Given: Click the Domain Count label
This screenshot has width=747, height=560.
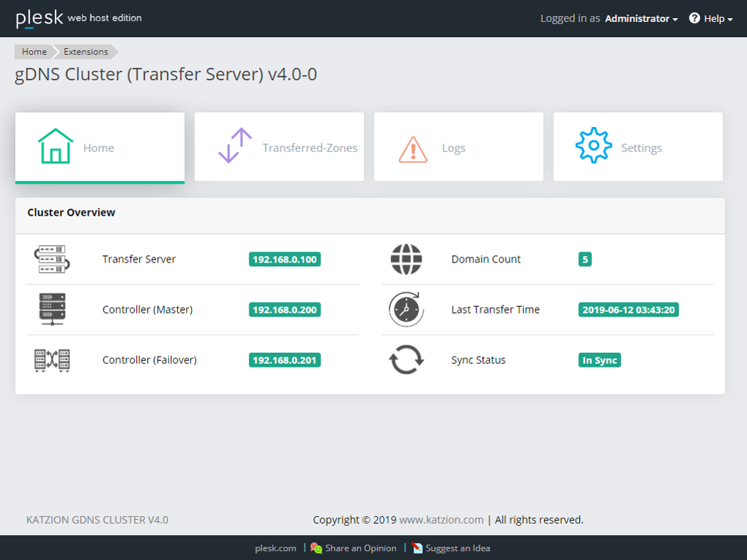Looking at the screenshot, I should point(486,259).
